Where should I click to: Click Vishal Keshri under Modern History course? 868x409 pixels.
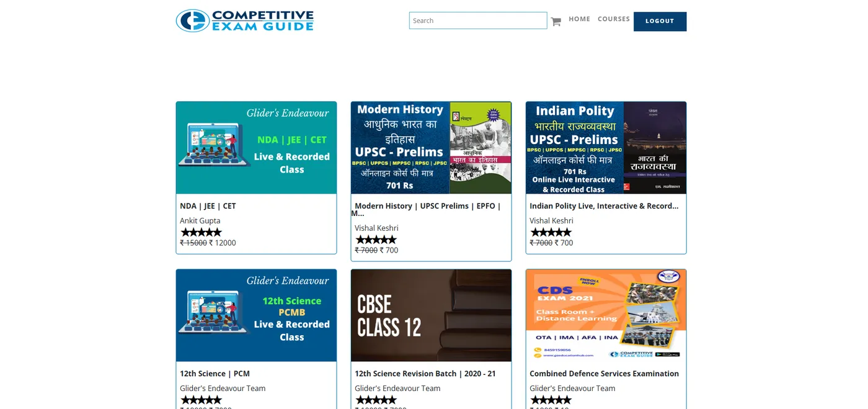(376, 228)
